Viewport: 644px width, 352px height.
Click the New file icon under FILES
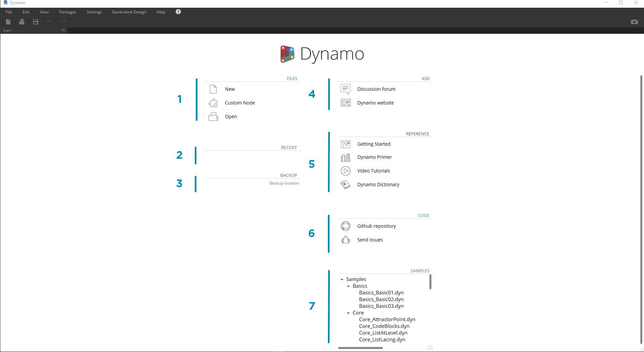[213, 89]
